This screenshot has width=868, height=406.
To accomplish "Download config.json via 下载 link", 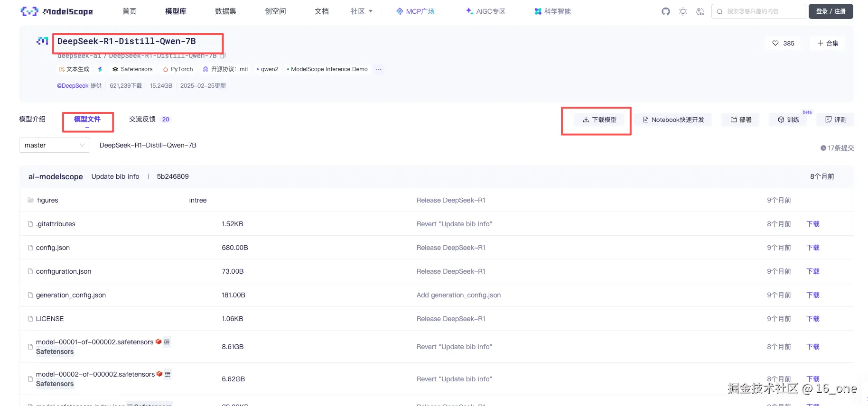I will coord(813,248).
